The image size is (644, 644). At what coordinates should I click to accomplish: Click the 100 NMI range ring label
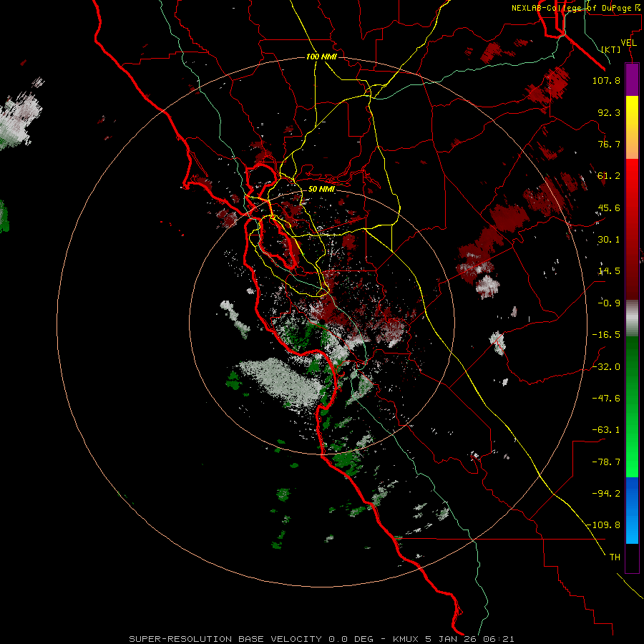[321, 57]
